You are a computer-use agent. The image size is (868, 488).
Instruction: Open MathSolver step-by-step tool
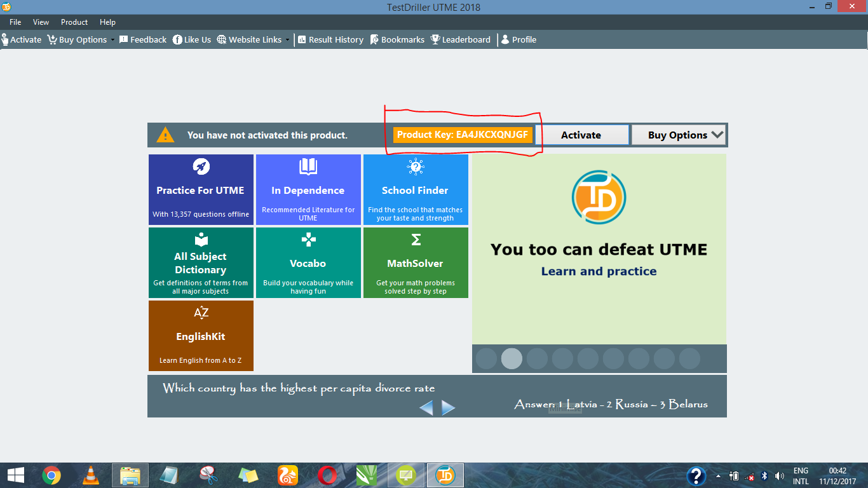click(416, 262)
